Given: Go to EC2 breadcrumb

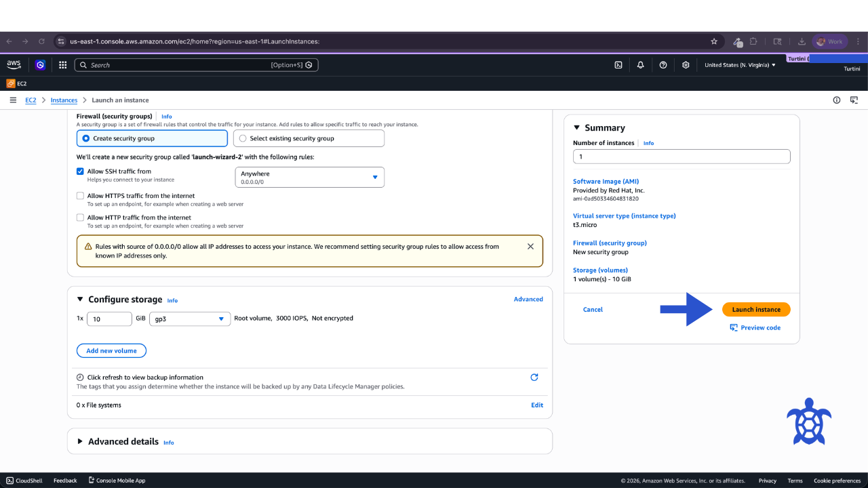Looking at the screenshot, I should [x=31, y=100].
